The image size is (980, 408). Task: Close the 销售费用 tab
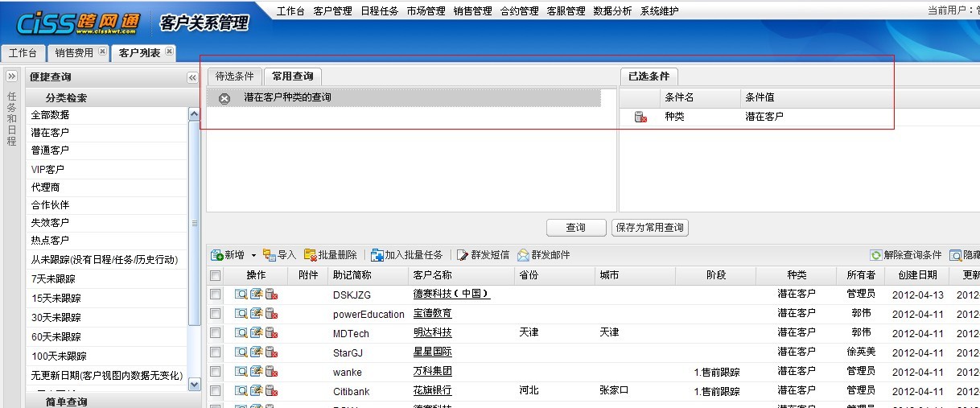coord(102,52)
